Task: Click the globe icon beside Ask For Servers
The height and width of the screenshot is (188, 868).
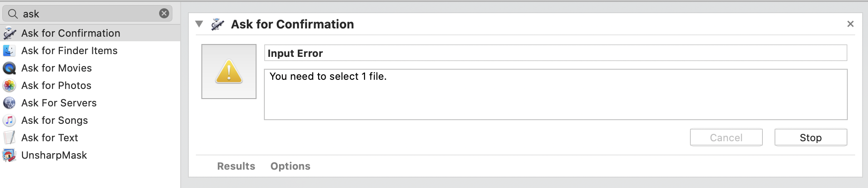Action: tap(9, 103)
